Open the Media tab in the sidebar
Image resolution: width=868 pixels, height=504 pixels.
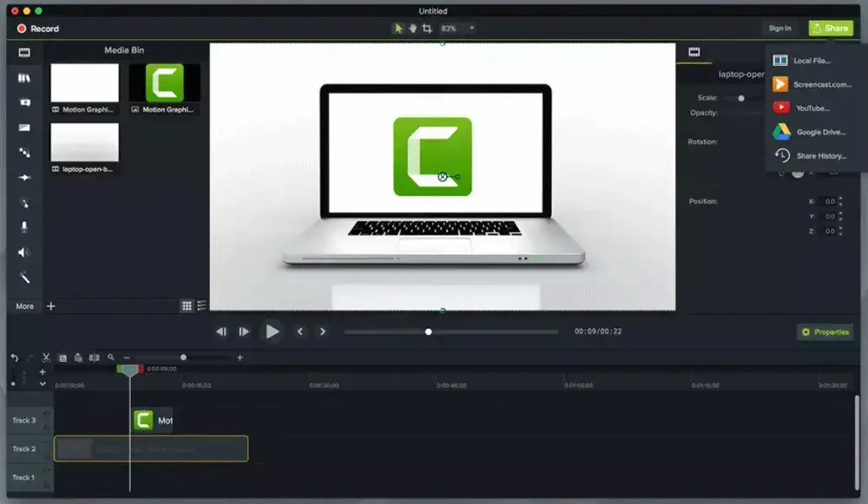point(23,53)
